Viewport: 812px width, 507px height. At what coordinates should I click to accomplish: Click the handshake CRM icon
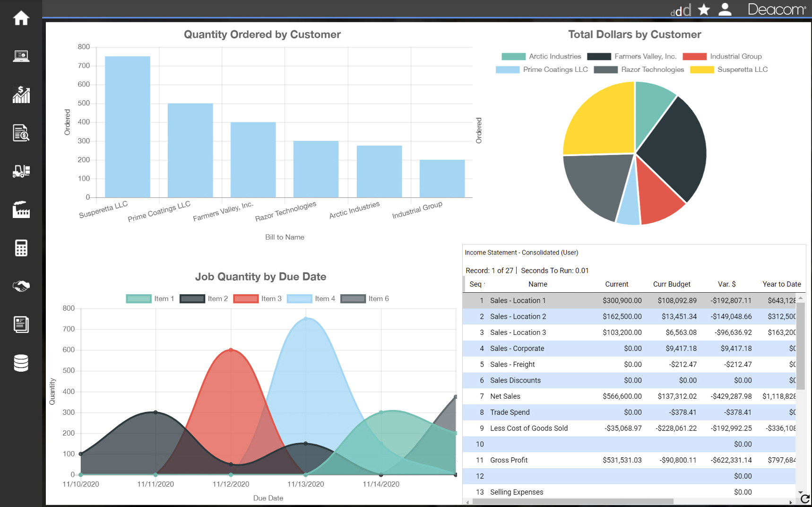pos(21,286)
